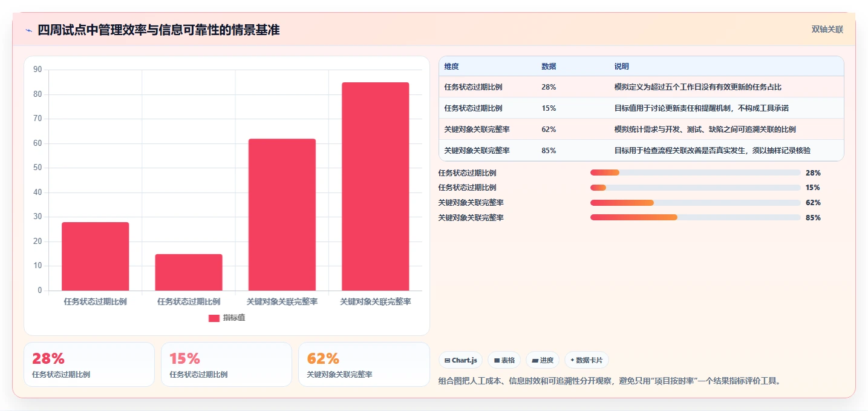Click the 0 label on the y-axis
The height and width of the screenshot is (411, 868).
click(40, 291)
